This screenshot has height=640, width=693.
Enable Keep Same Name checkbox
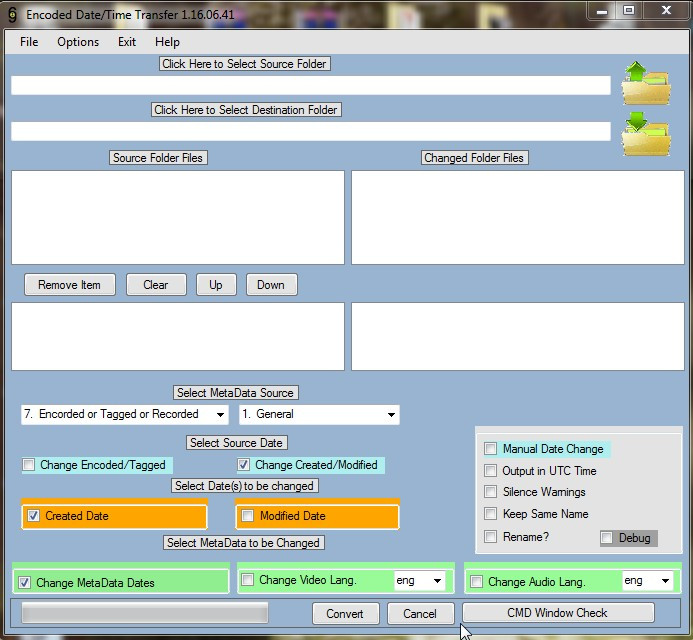click(490, 514)
